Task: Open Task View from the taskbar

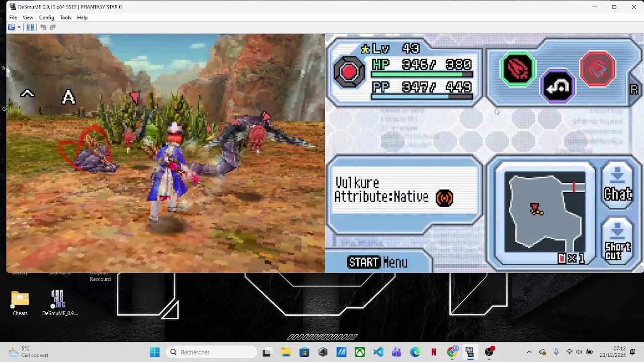Action: coord(267,352)
